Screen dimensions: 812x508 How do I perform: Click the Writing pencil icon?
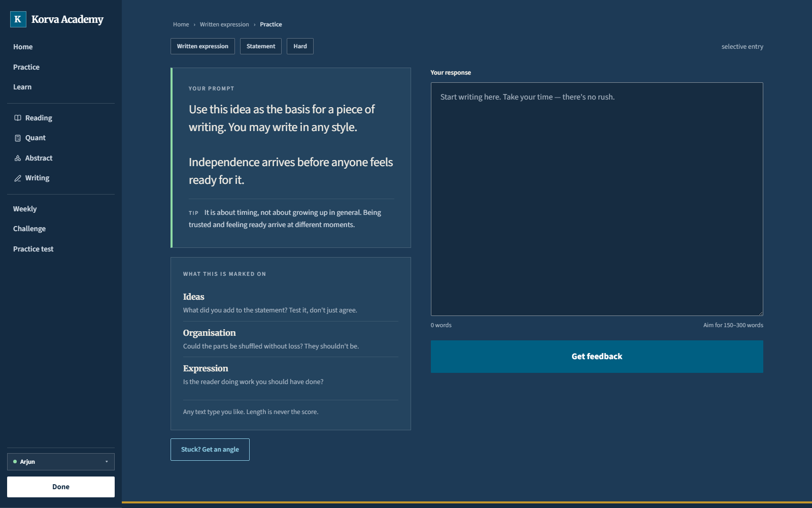[18, 178]
